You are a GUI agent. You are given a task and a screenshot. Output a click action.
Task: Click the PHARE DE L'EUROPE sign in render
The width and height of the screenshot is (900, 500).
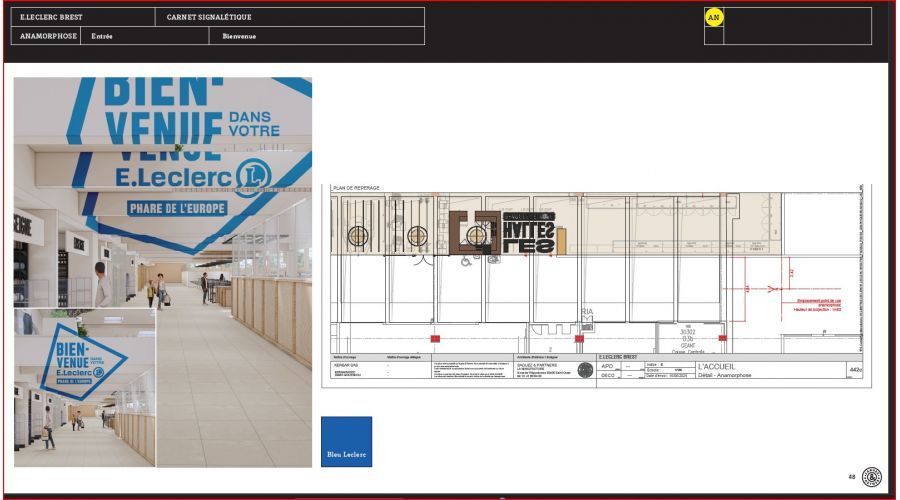(177, 208)
